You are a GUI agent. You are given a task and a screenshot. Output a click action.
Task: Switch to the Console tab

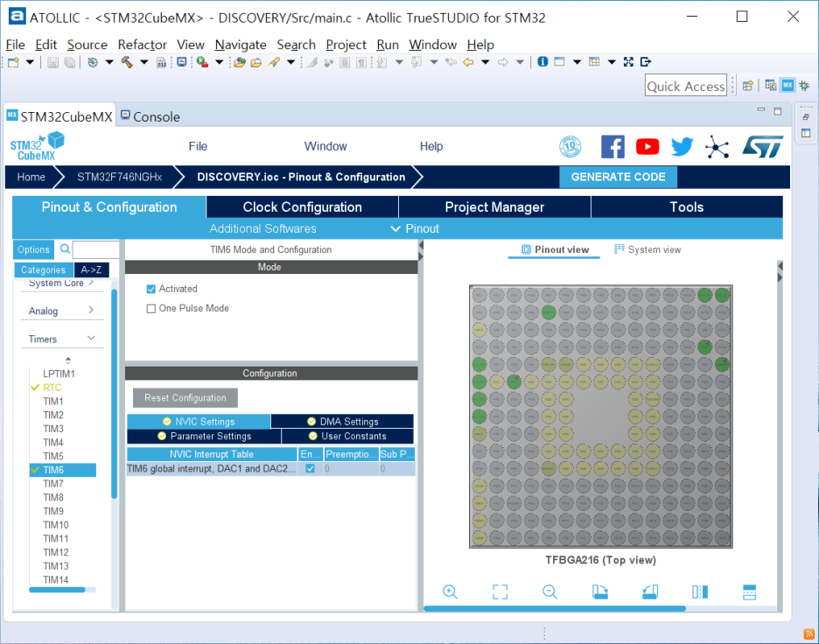[150, 116]
